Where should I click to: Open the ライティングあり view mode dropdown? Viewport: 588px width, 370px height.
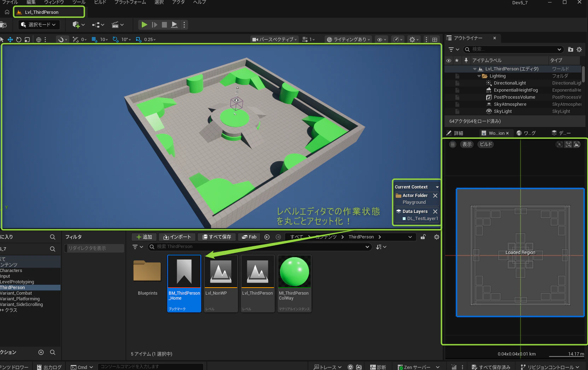click(x=349, y=40)
